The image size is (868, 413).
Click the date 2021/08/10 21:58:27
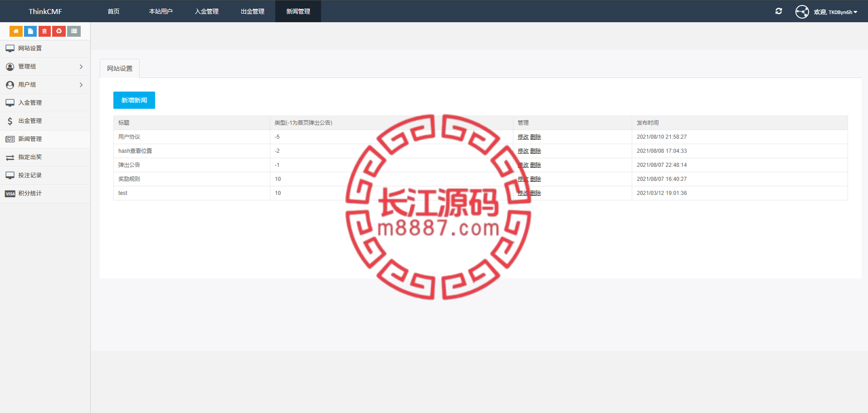pos(662,137)
